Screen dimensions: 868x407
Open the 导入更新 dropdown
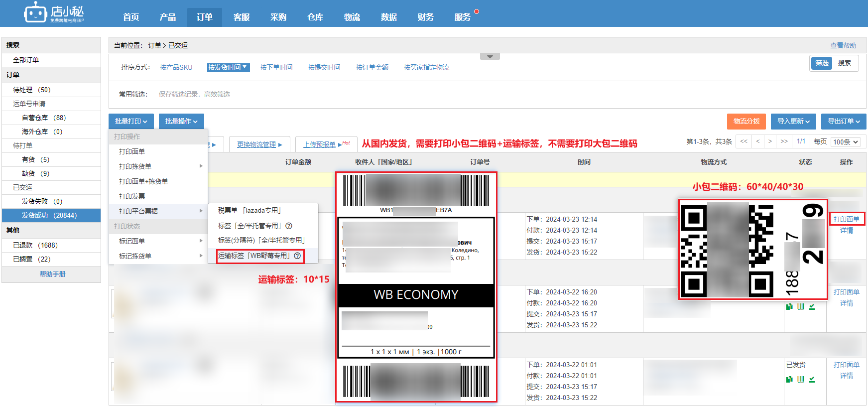(x=793, y=121)
